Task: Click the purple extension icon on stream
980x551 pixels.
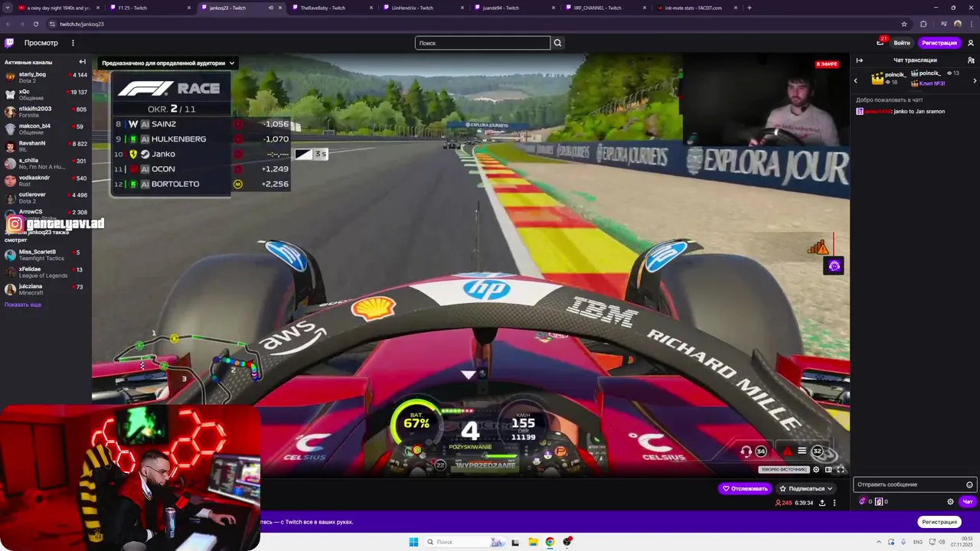Action: click(x=834, y=266)
